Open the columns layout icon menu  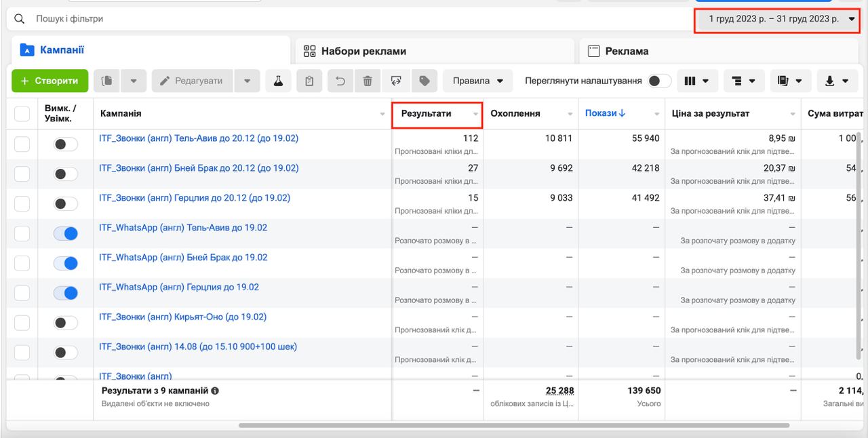point(696,81)
